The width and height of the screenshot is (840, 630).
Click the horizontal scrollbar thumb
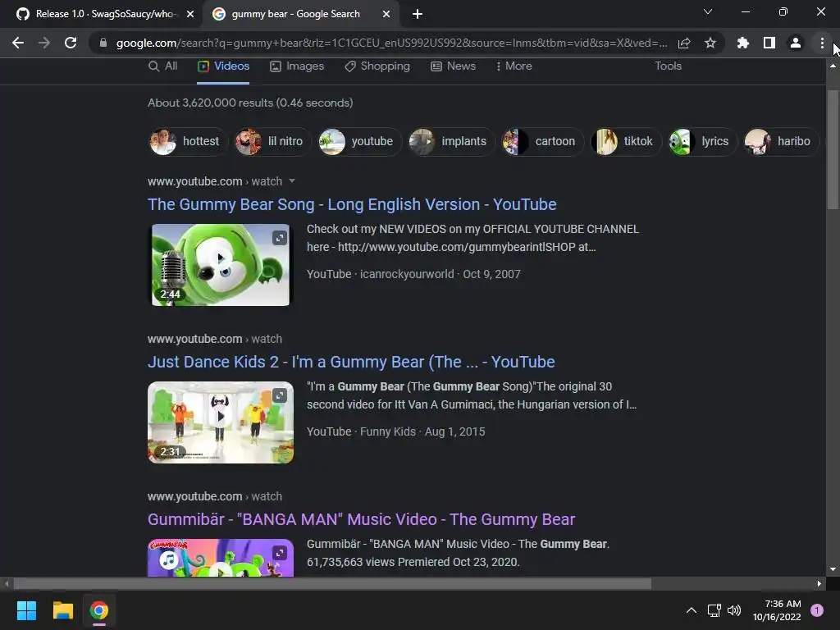[332, 583]
